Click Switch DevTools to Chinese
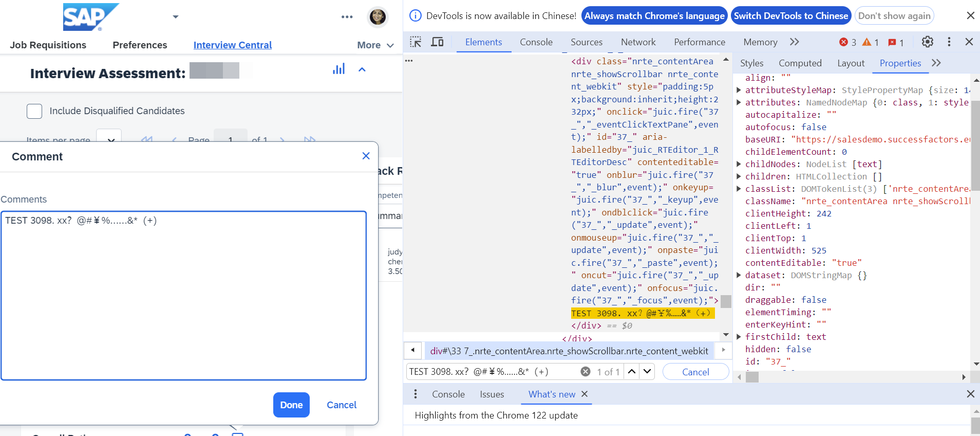 click(791, 16)
